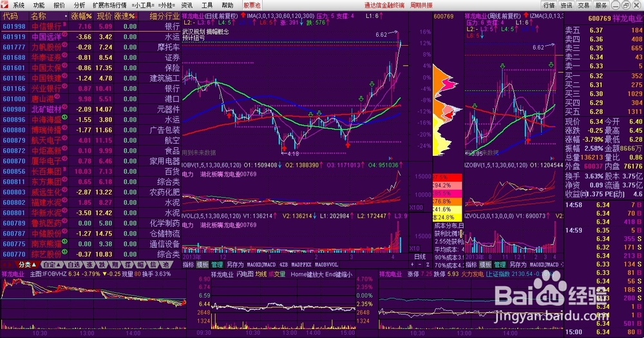Image resolution: width=644 pixels, height=338 pixels.
Task: Click the marker icon beside 中国远洋
Action: click(64, 35)
